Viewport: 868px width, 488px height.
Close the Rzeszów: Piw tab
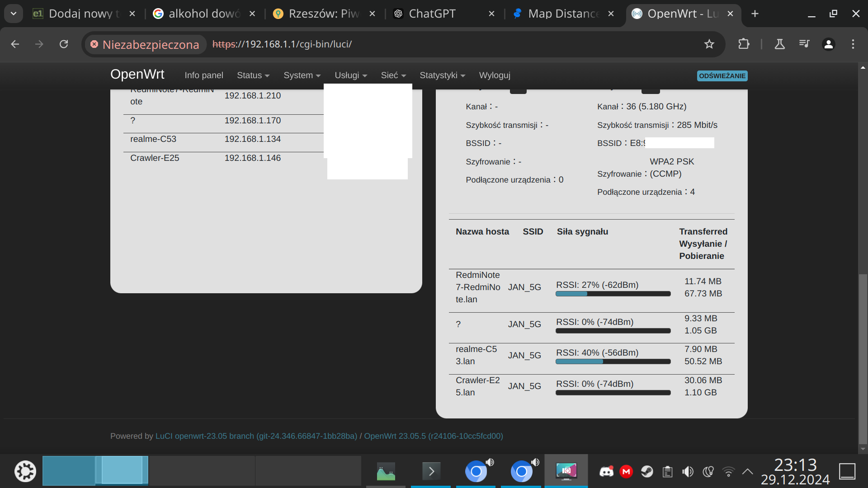[373, 14]
